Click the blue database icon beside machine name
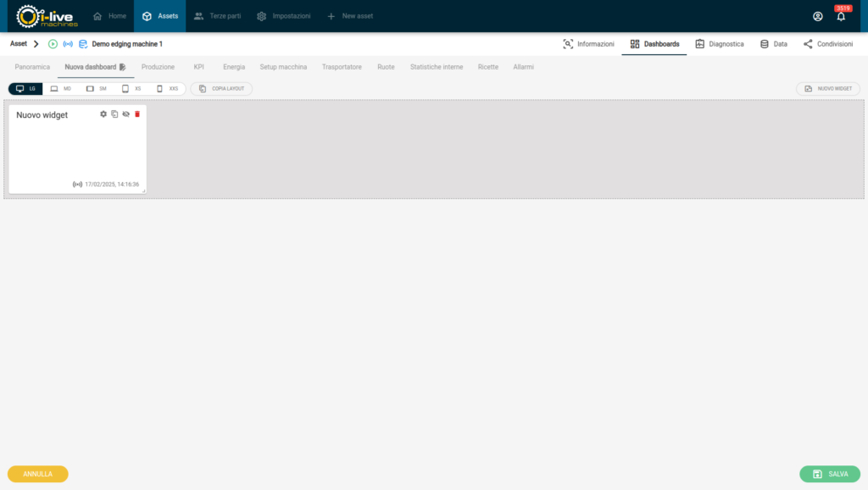 (x=83, y=44)
